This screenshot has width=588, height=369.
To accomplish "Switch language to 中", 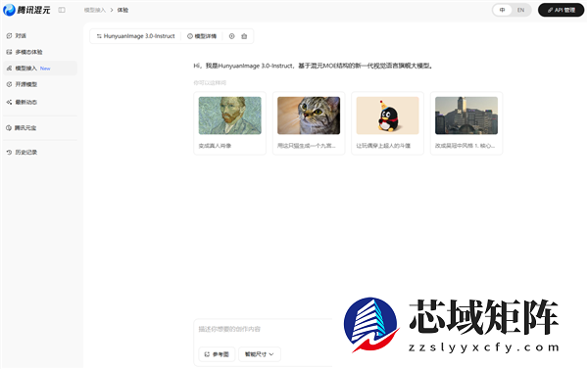I will tap(503, 10).
